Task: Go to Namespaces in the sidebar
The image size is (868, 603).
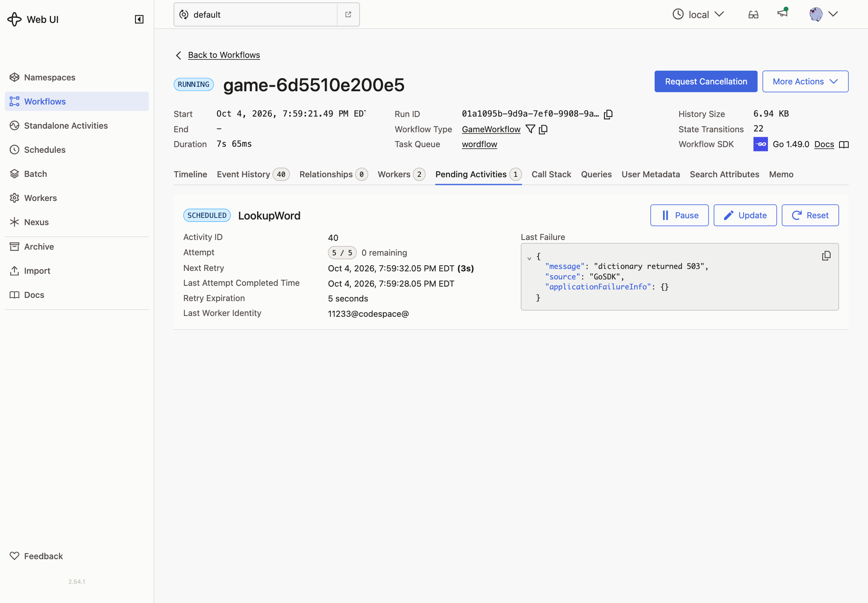Action: click(77, 77)
